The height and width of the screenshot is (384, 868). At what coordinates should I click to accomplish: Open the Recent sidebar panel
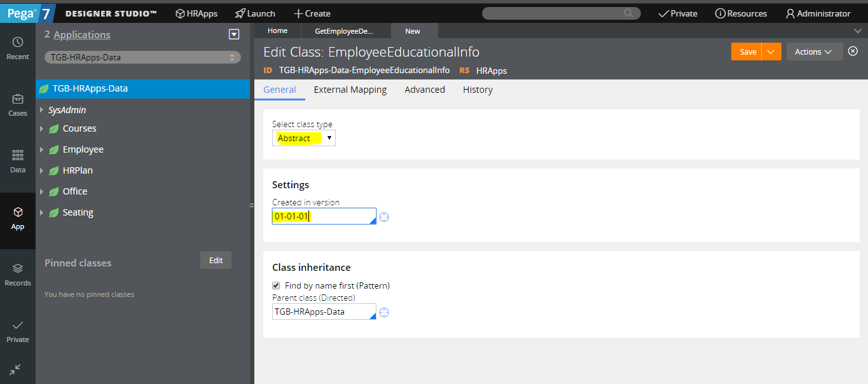[18, 48]
